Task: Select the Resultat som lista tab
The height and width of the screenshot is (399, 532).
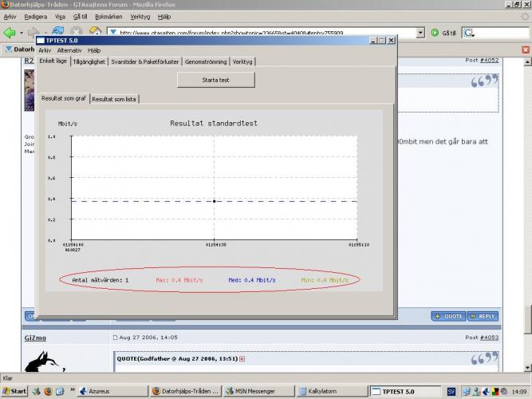Action: pos(114,100)
